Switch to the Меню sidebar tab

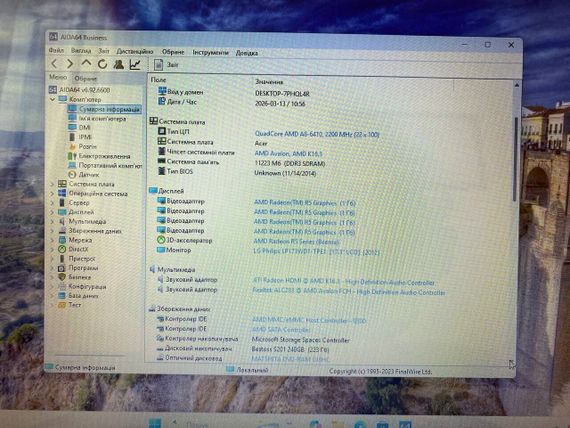tap(58, 77)
